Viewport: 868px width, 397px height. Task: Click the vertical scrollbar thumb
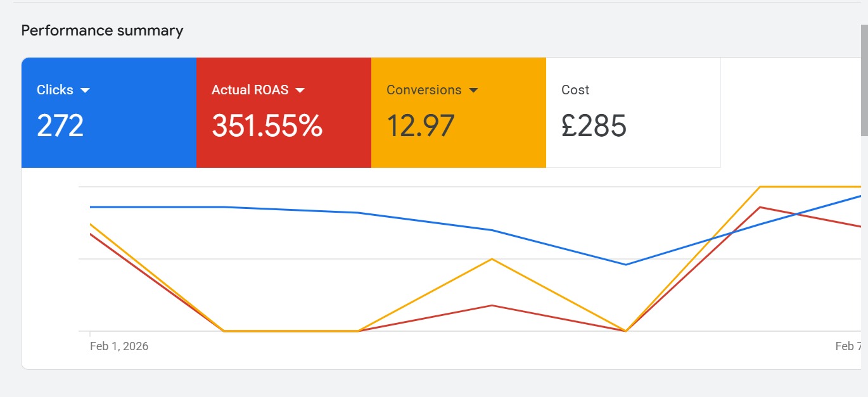864,79
